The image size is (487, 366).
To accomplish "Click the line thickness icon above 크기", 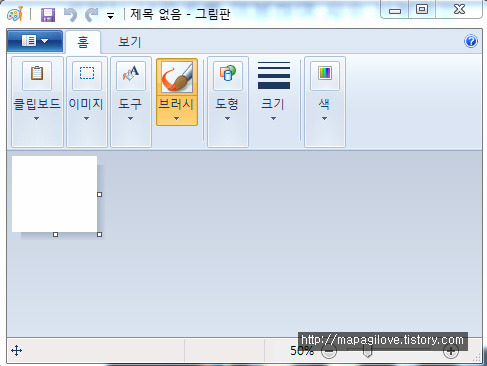I will tap(274, 75).
